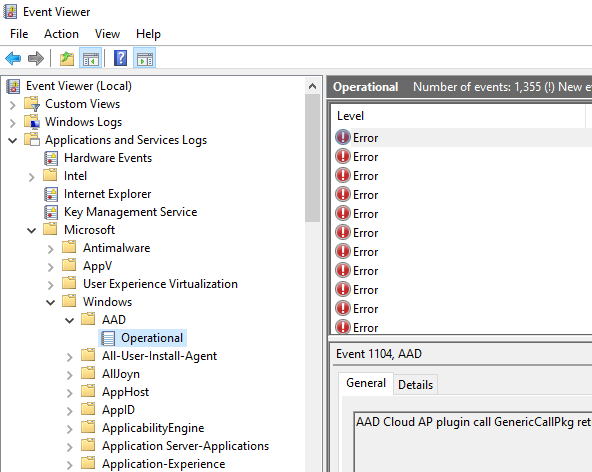
Task: Click the ApplicabilityEngine folder icon
Action: pyautogui.click(x=88, y=427)
